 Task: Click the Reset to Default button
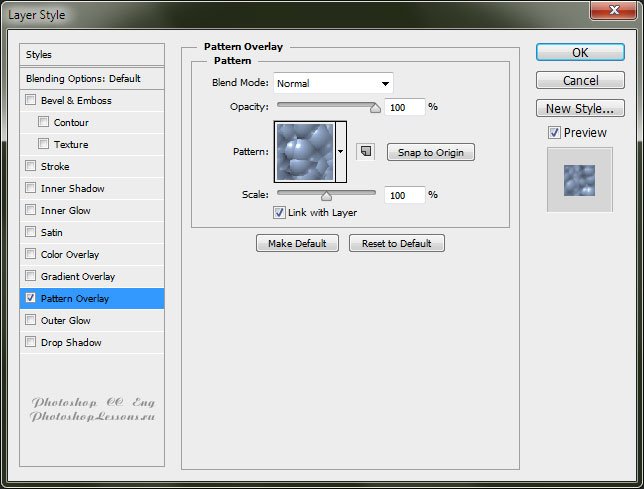[396, 243]
